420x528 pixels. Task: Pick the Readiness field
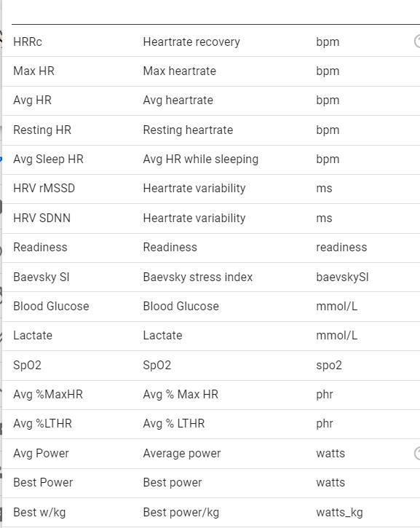tap(211, 248)
